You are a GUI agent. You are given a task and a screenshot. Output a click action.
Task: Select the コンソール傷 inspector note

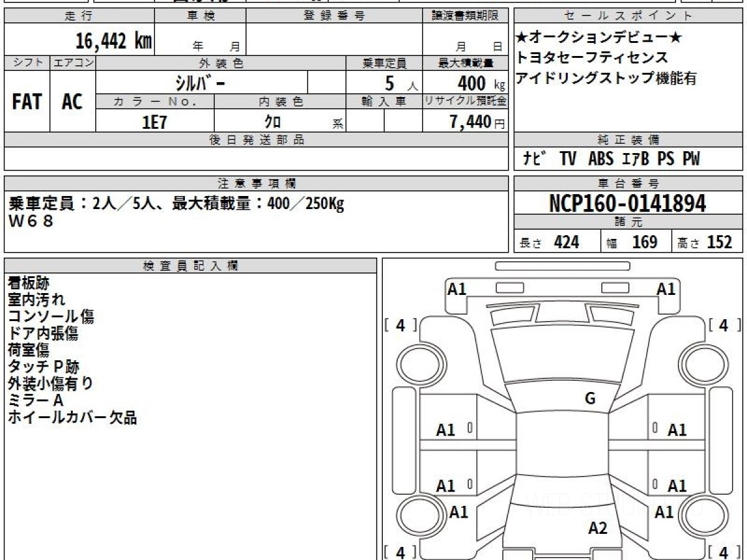tap(51, 317)
